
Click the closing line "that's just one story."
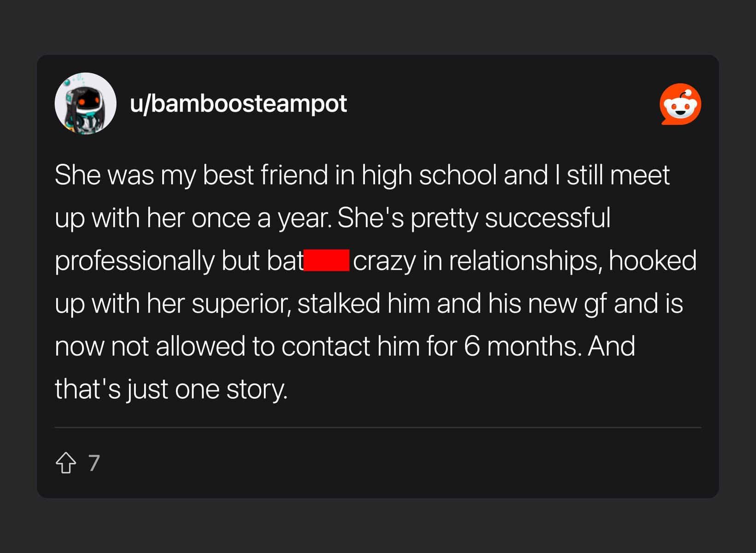click(x=171, y=389)
